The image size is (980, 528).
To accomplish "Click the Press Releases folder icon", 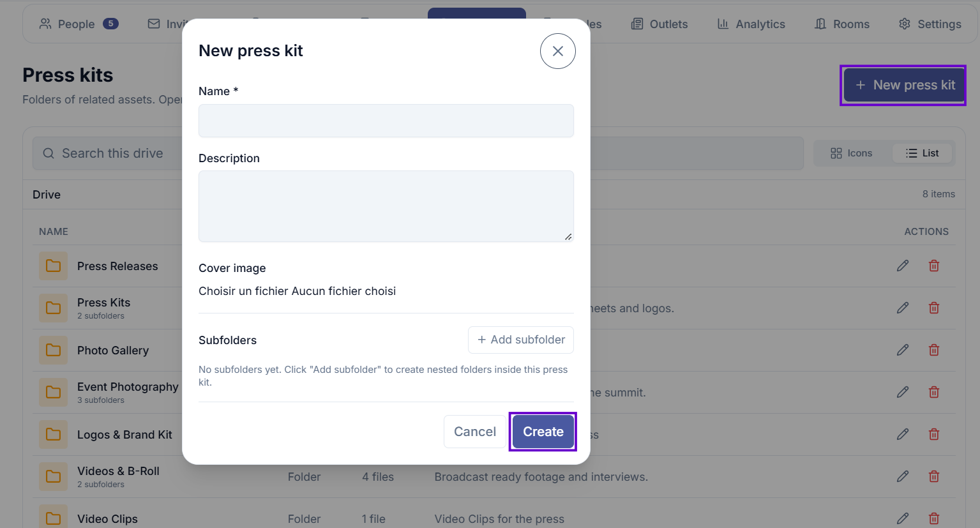I will click(x=53, y=266).
